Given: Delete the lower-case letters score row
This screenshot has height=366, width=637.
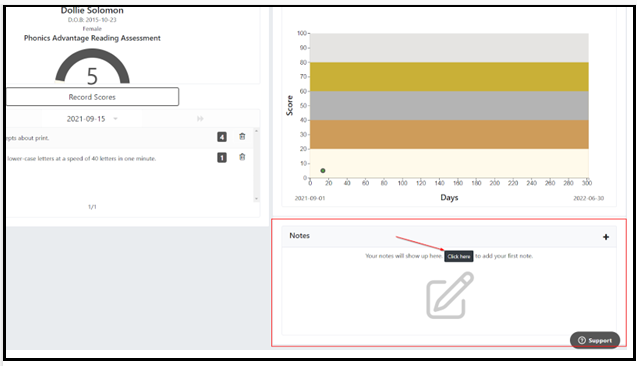Looking at the screenshot, I should point(242,157).
